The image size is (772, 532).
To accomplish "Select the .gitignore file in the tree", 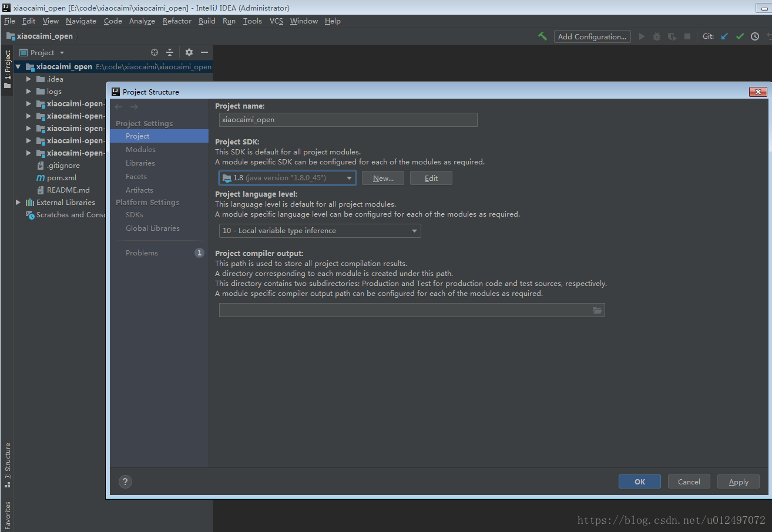I will click(63, 166).
